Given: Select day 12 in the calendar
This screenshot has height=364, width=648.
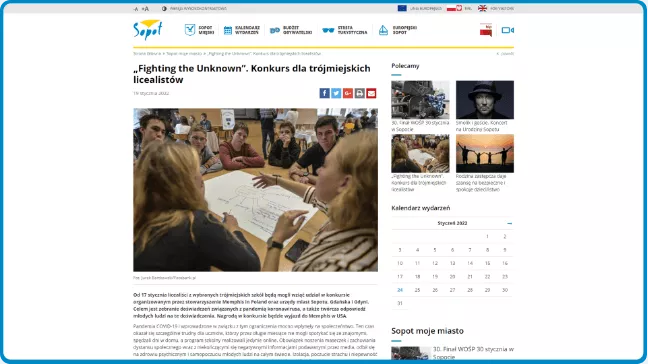Looking at the screenshot, I should (x=435, y=263).
